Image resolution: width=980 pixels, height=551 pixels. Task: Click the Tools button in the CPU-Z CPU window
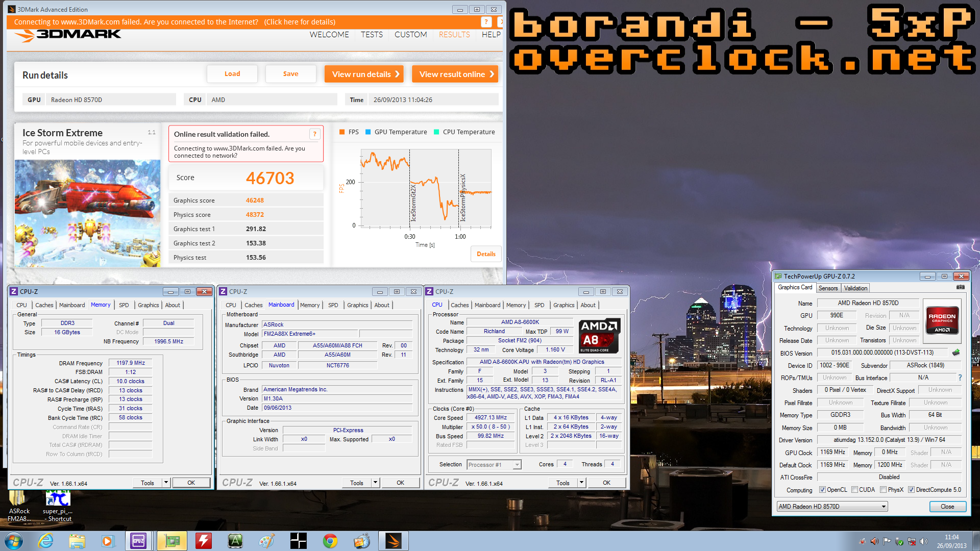[563, 483]
